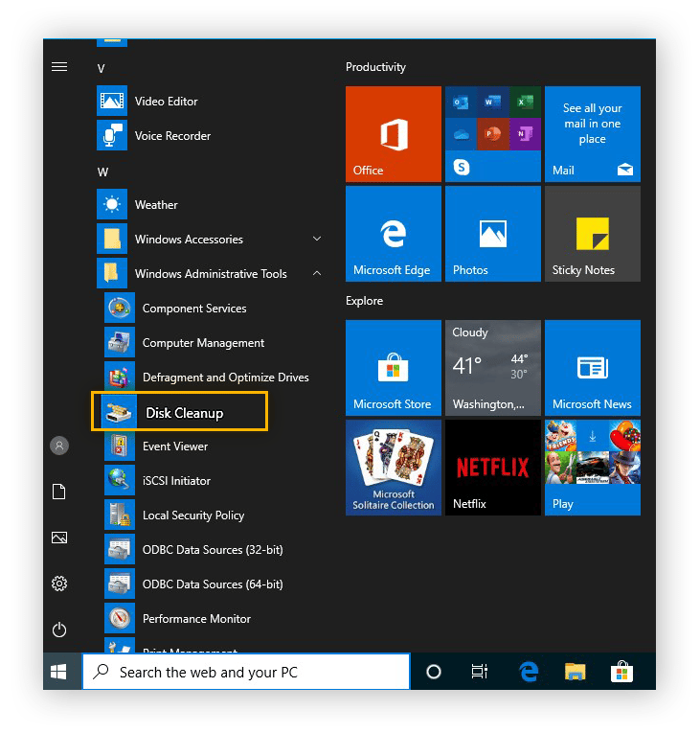Image resolution: width=700 pixels, height=733 pixels.
Task: Launch Voice Recorder from the app list
Action: point(172,135)
